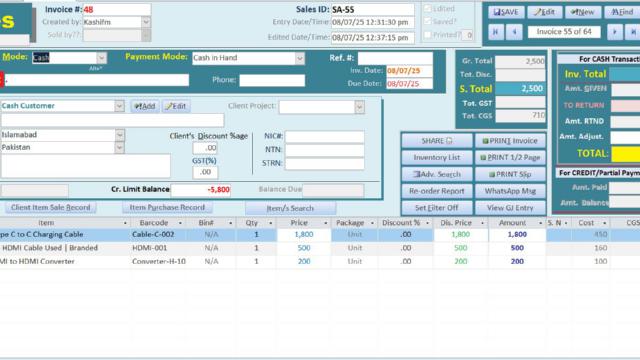Toggle the Saved? checkbox
640x360 pixels.
pos(428,21)
